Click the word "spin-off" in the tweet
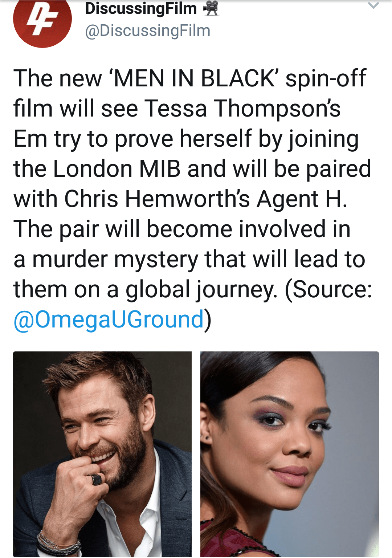Viewport: 392px width, 558px height. 326,78
